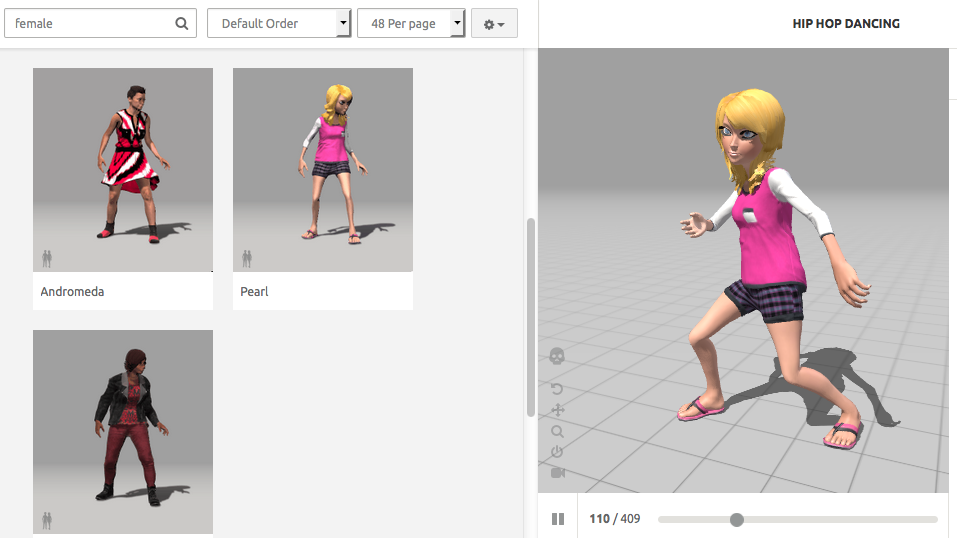
Task: Click the character list scrollbar
Action: pyautogui.click(x=531, y=318)
